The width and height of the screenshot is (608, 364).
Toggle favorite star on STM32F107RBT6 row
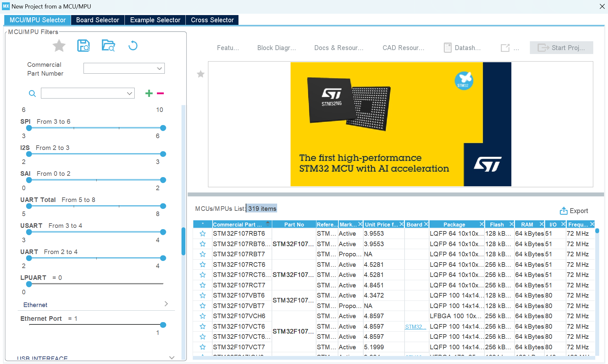click(202, 233)
